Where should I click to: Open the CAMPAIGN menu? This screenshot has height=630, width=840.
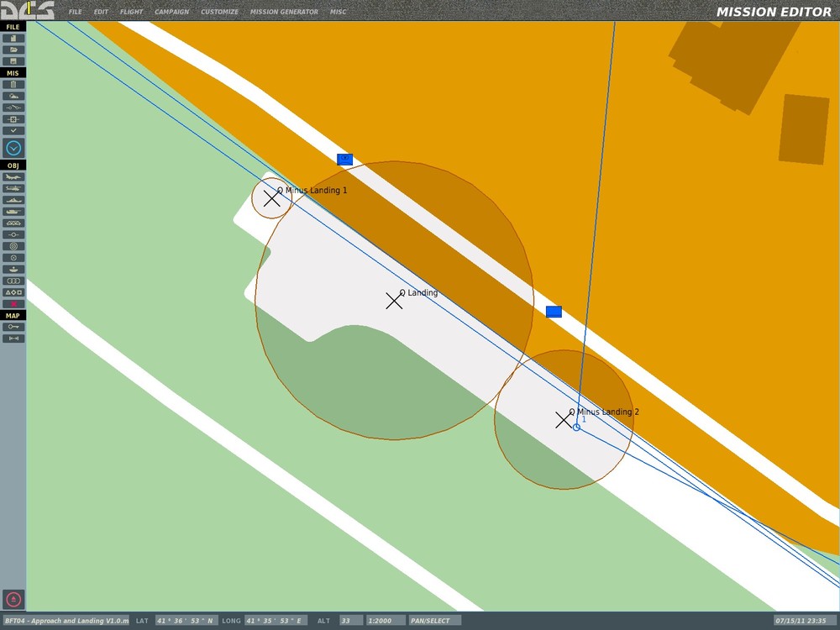pyautogui.click(x=171, y=12)
